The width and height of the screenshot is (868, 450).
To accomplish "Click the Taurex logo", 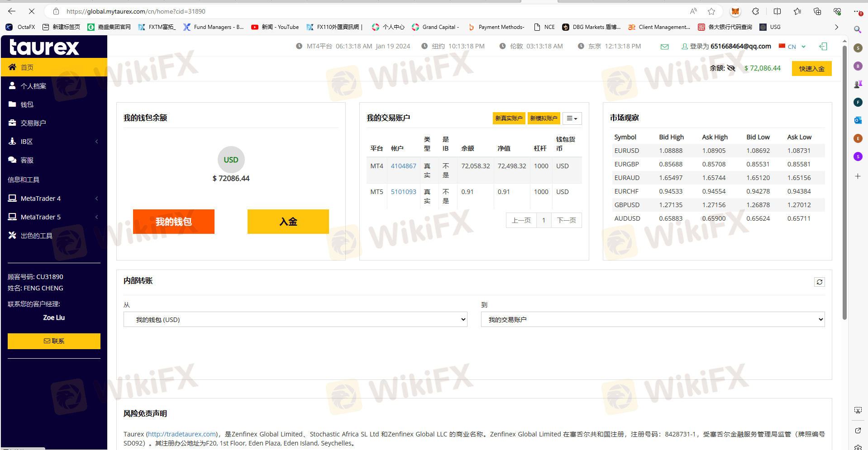I will [x=44, y=47].
